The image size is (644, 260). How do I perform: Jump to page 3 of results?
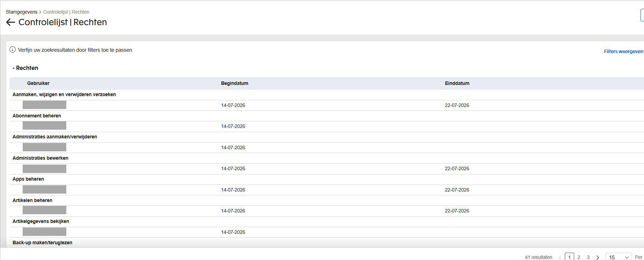pos(588,257)
